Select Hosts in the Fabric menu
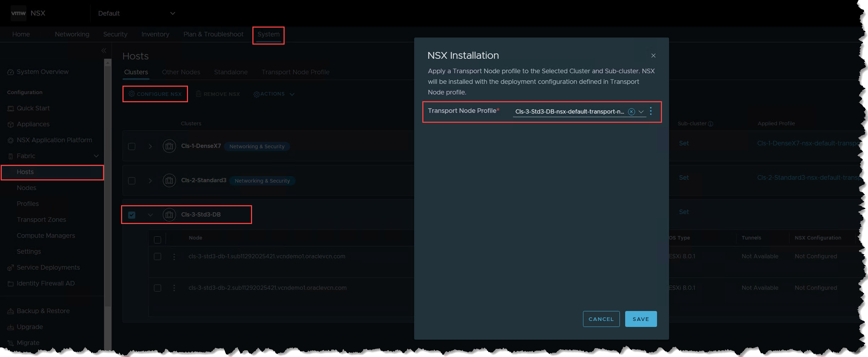The width and height of the screenshot is (868, 357). [52, 172]
